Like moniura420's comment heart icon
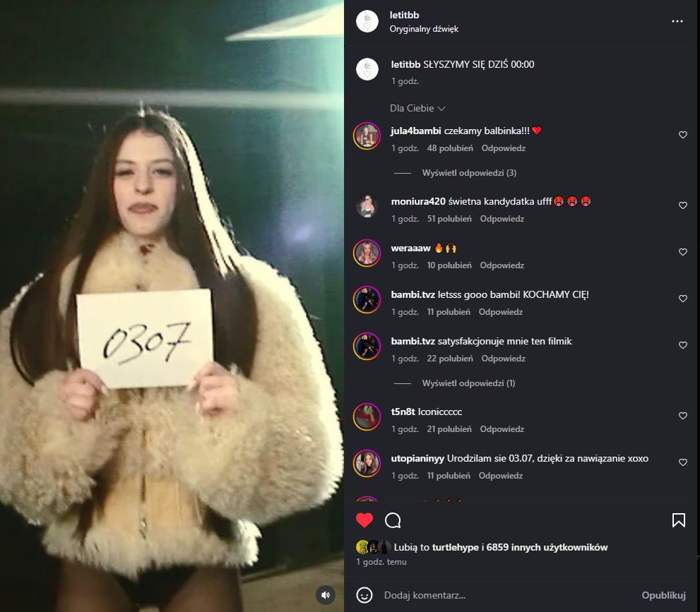 point(682,205)
